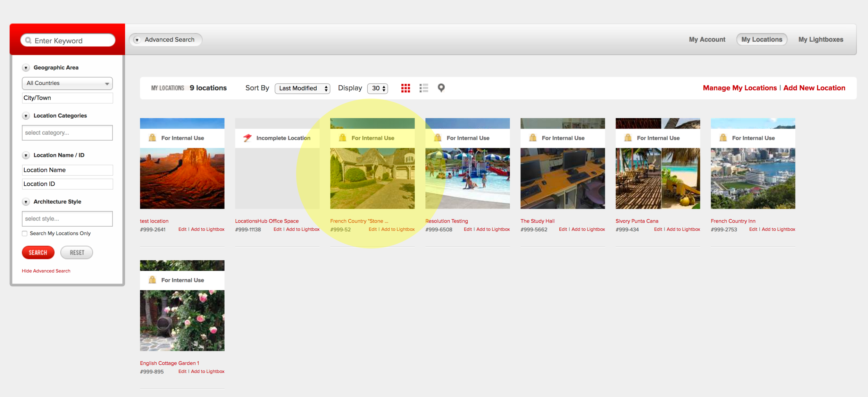Image resolution: width=868 pixels, height=397 pixels.
Task: Enable Search My Locations Only checkbox
Action: click(25, 234)
